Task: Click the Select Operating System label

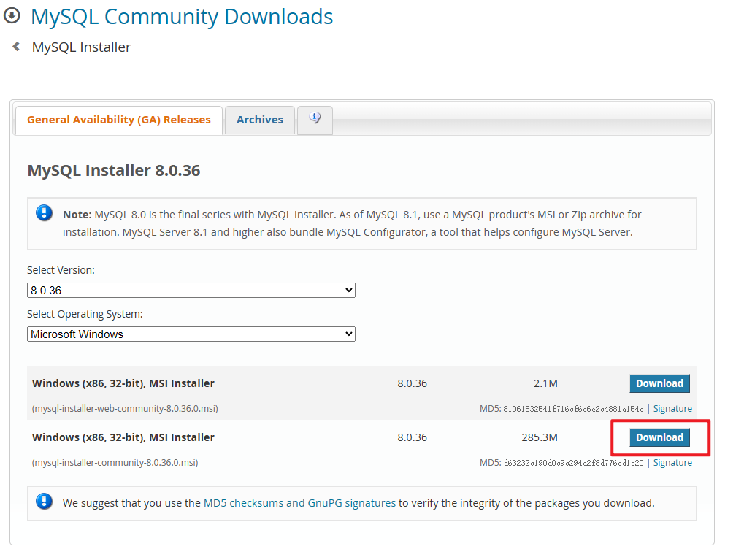Action: [85, 314]
